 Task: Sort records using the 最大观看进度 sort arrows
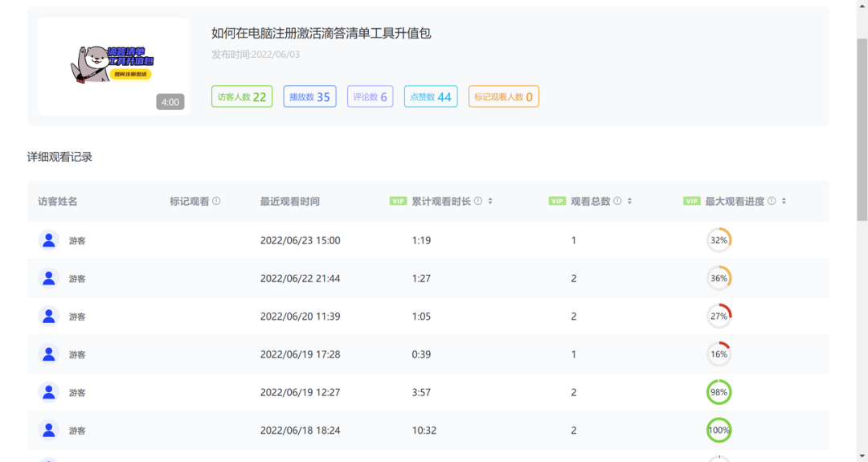tap(784, 202)
